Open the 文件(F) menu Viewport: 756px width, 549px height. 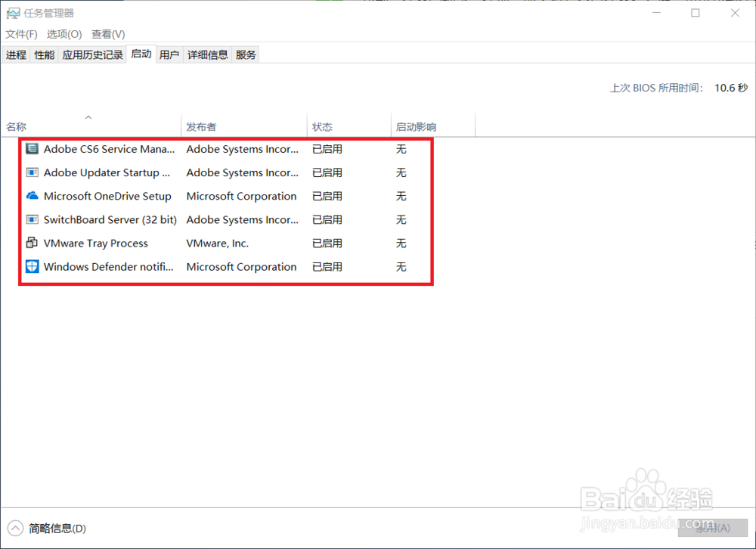click(x=21, y=34)
